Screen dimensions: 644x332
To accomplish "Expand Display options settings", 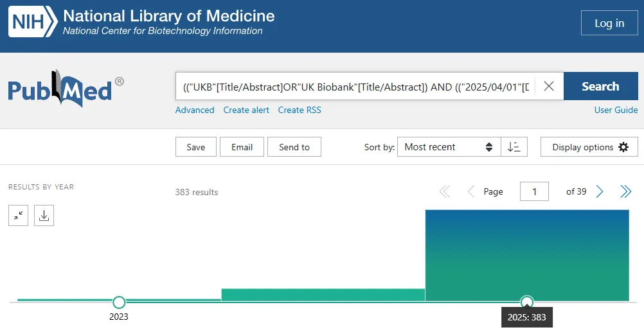I will pyautogui.click(x=589, y=147).
